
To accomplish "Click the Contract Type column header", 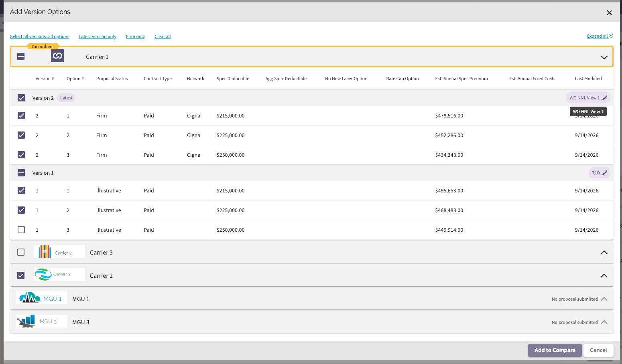I will [x=158, y=79].
